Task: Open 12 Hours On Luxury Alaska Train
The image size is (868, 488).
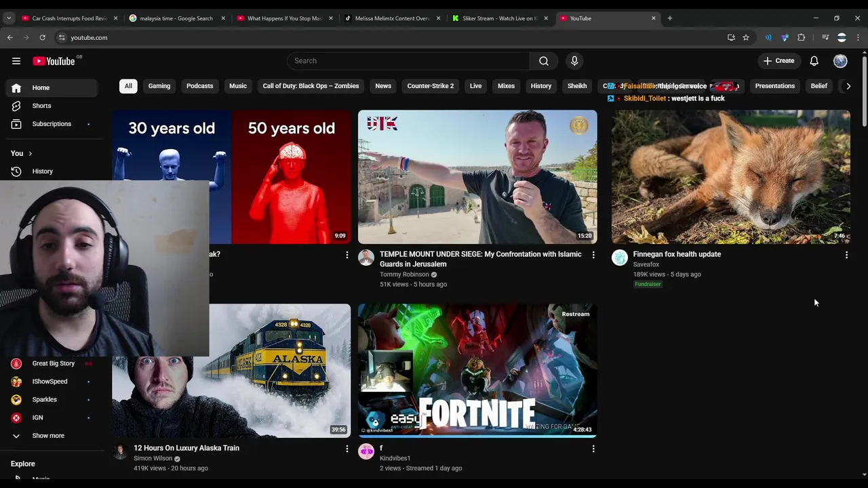Action: [186, 448]
